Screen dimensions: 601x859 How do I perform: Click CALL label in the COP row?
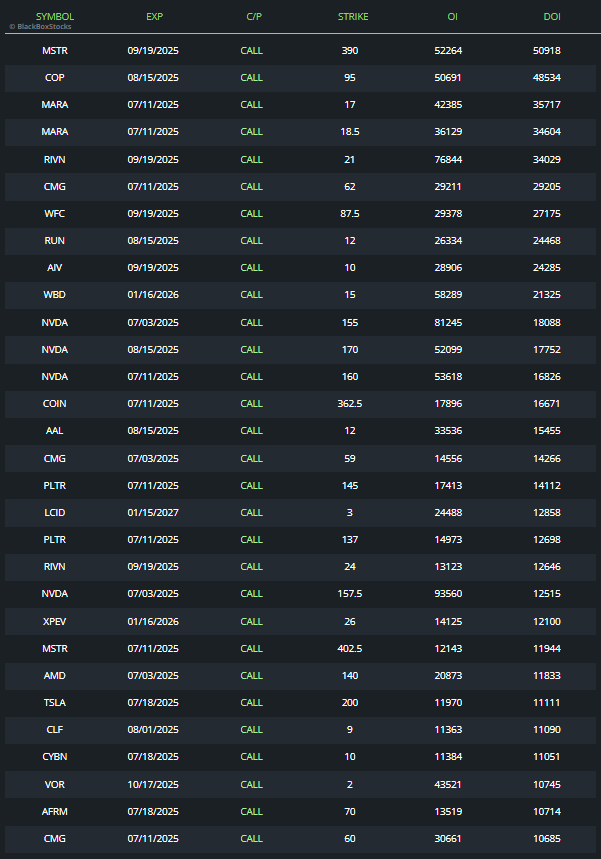251,77
